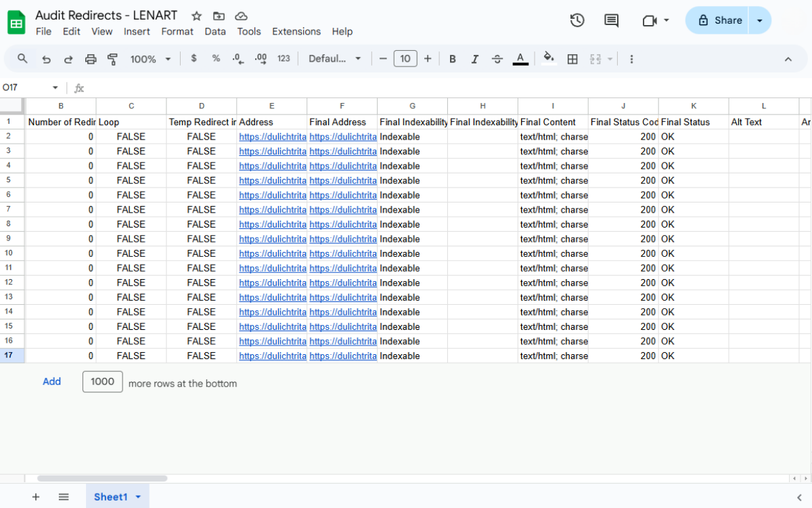This screenshot has width=812, height=508.
Task: Click the Print icon
Action: pyautogui.click(x=91, y=59)
